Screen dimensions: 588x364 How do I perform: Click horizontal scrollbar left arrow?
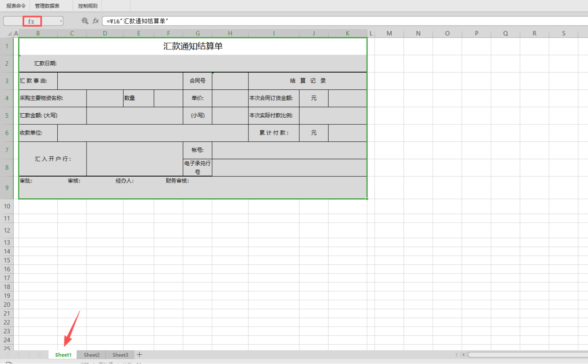pos(463,355)
